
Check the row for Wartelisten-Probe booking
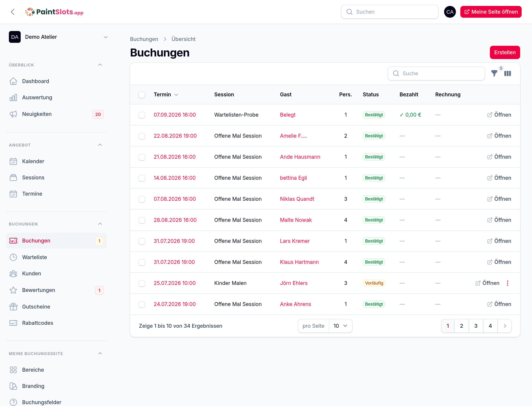142,115
